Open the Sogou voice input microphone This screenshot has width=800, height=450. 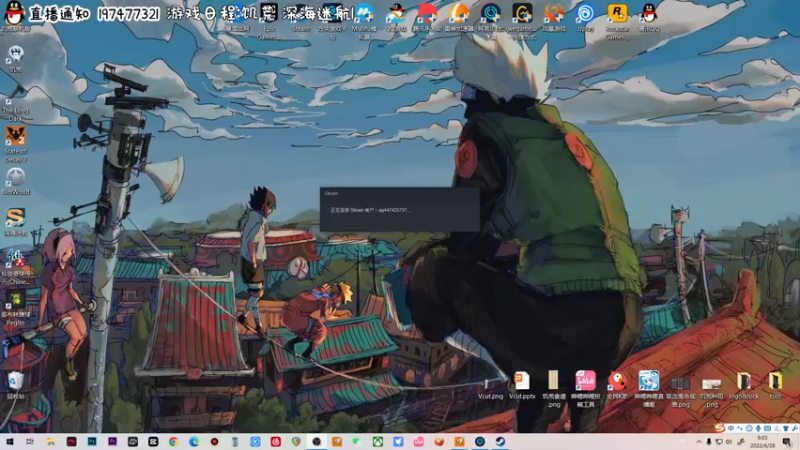click(758, 429)
